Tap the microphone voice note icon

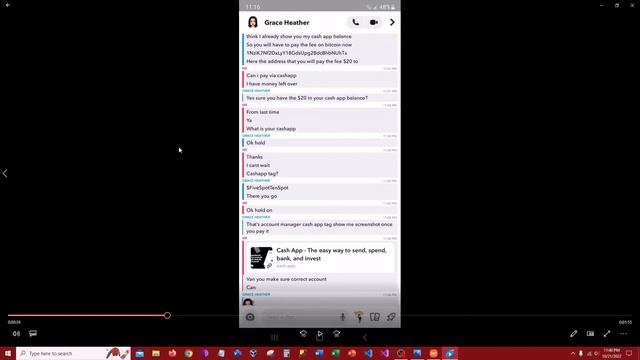(x=342, y=317)
